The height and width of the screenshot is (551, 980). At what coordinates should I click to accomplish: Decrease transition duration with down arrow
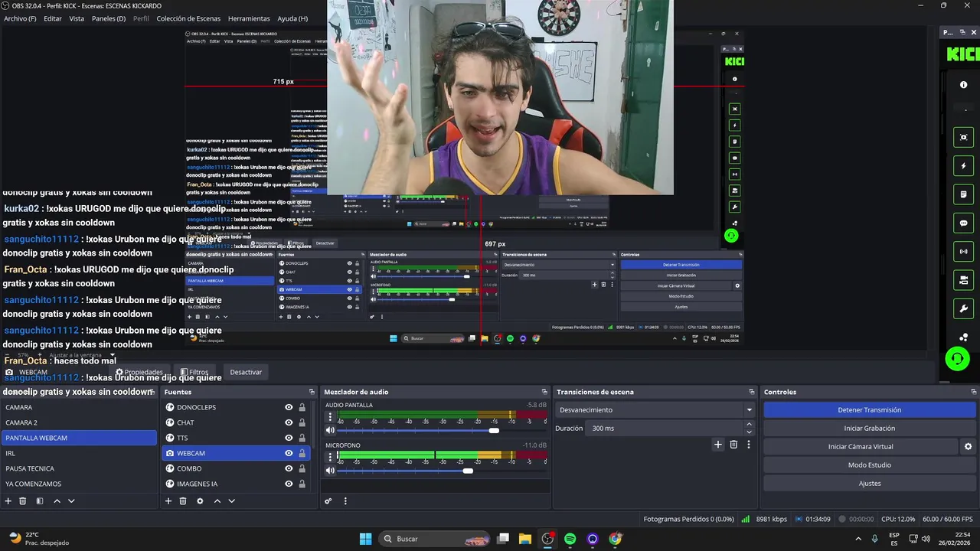749,432
